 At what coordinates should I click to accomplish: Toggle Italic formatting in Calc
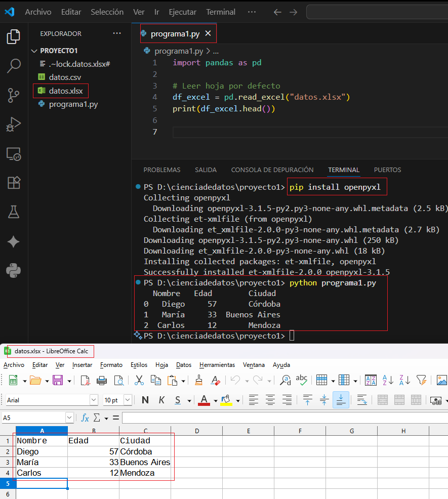click(161, 400)
